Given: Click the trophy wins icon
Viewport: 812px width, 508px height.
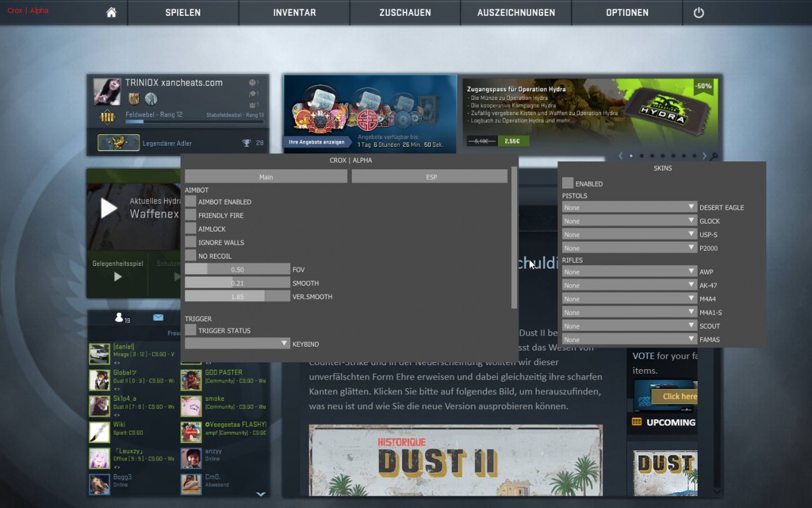Looking at the screenshot, I should point(246,143).
